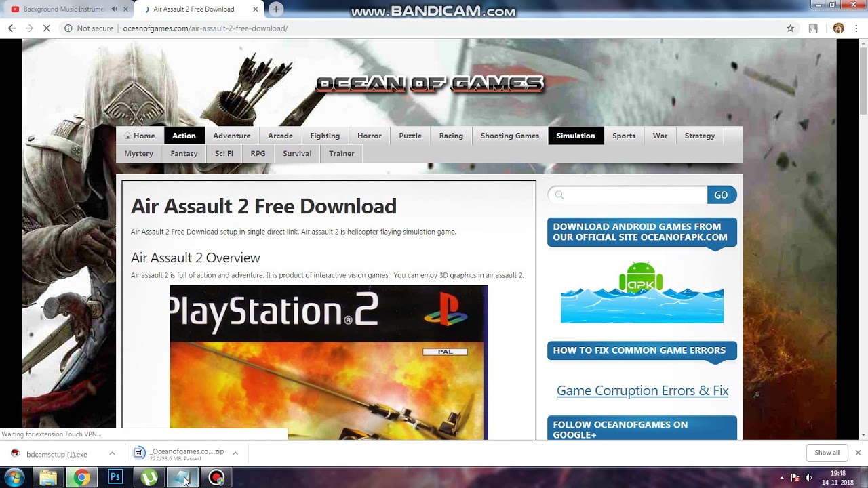Click the GO search button
This screenshot has width=868, height=488.
click(x=722, y=195)
